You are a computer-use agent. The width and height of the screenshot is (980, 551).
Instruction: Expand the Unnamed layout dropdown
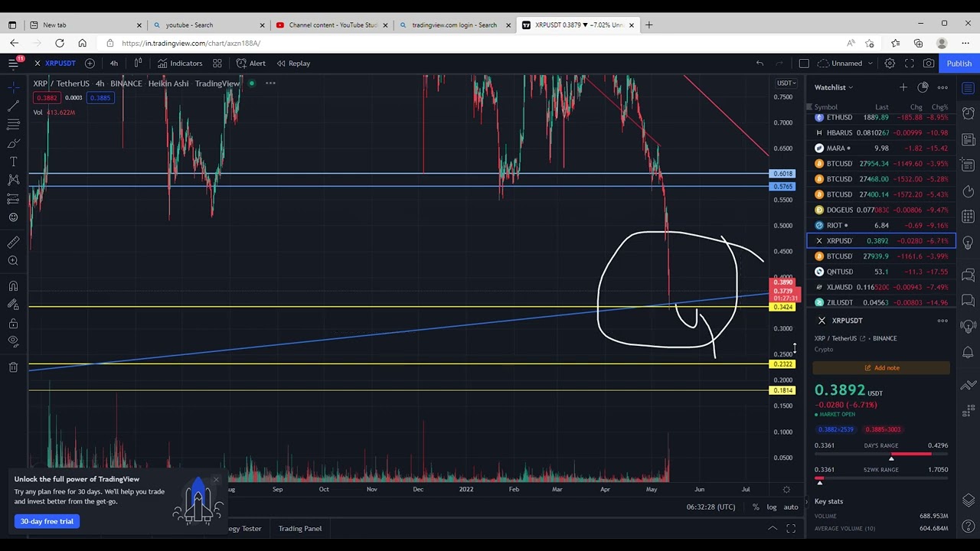click(846, 64)
